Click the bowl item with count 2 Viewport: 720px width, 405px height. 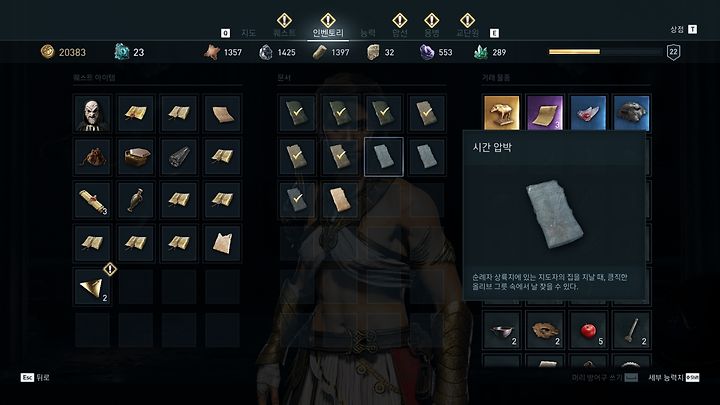(x=501, y=330)
